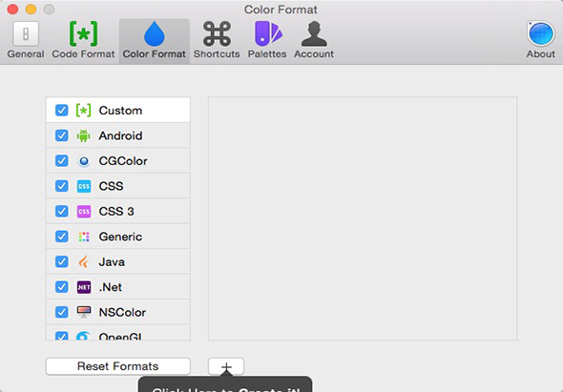Add a new format with plus button
Viewport: 563px width, 392px height.
226,366
